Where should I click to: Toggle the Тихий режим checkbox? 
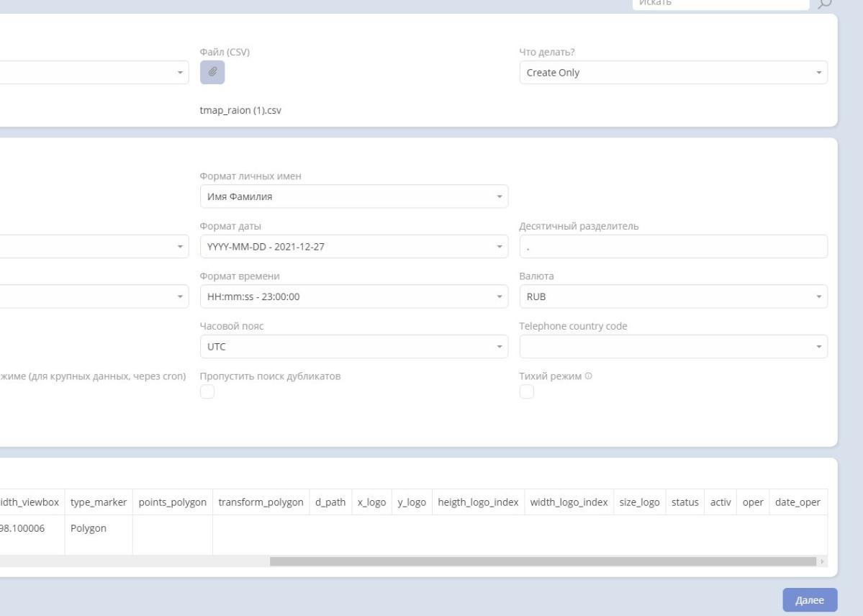pyautogui.click(x=527, y=391)
